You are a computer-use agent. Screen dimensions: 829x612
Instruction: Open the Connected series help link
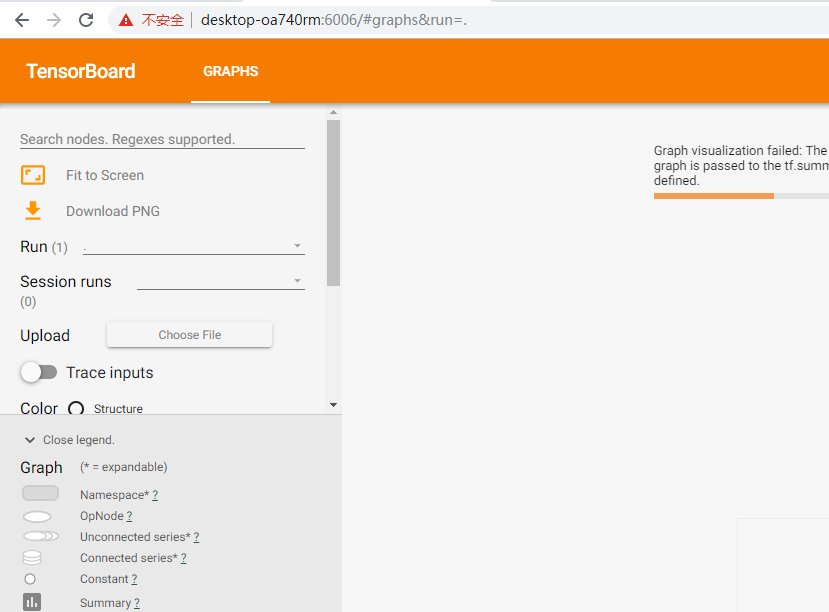click(183, 559)
